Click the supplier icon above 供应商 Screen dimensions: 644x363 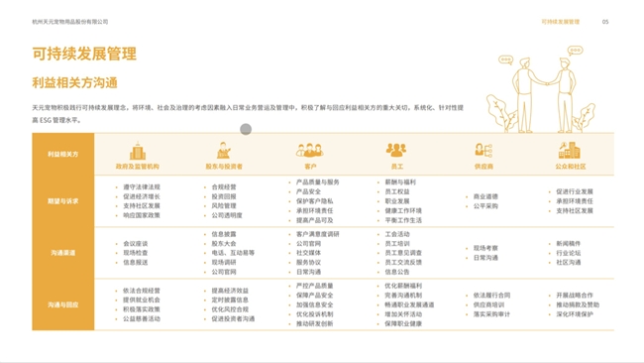(483, 150)
